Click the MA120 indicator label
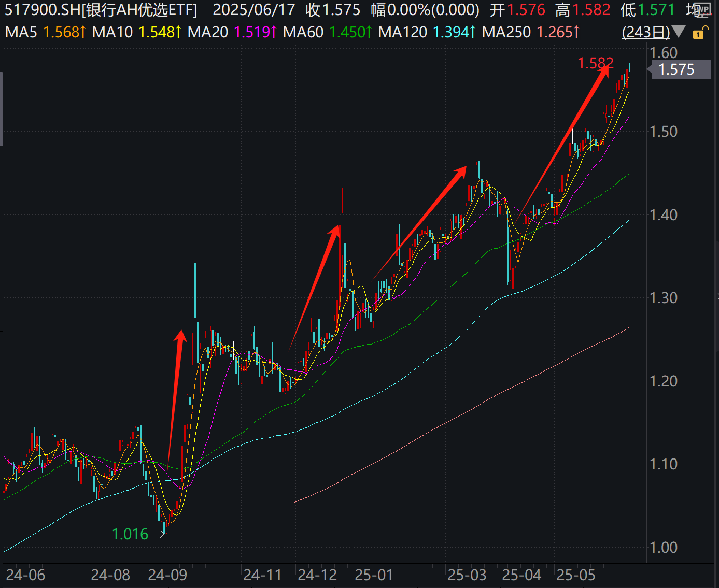This screenshot has width=719, height=588. 402,32
